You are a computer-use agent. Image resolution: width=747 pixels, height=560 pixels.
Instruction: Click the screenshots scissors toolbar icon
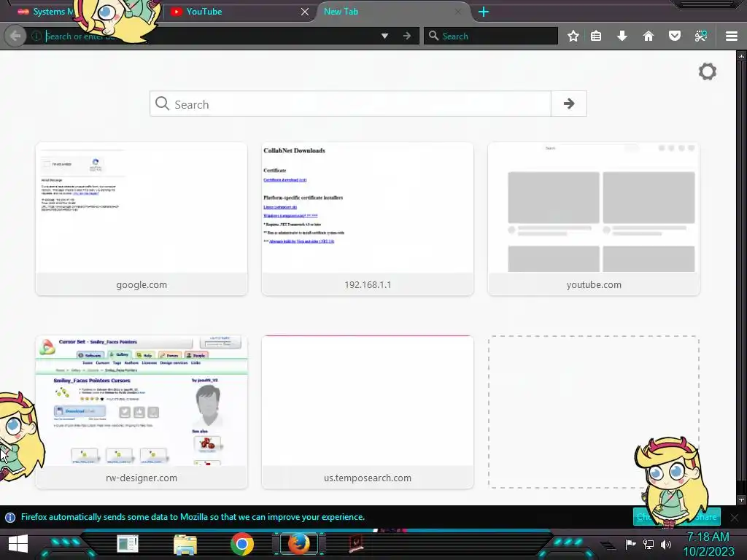click(701, 36)
